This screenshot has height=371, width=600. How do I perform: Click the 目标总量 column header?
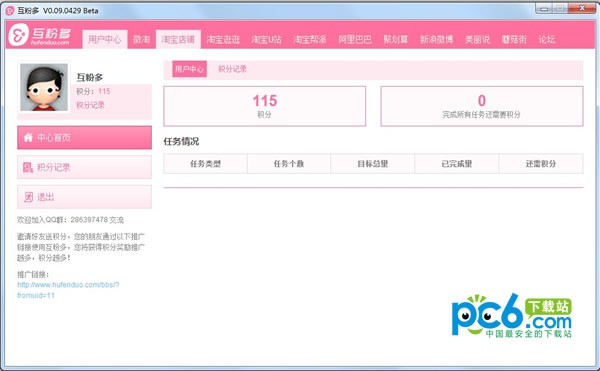click(x=373, y=164)
